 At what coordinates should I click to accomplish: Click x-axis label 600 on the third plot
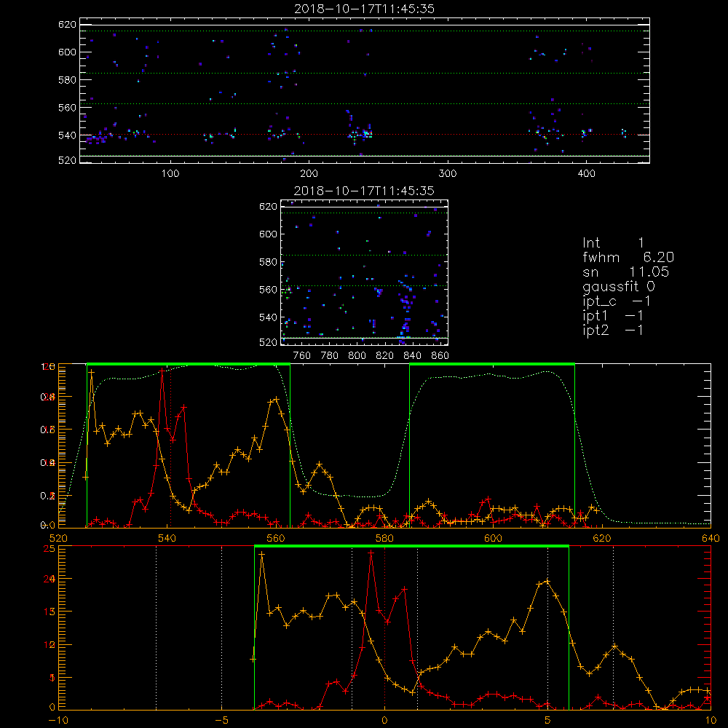[493, 538]
